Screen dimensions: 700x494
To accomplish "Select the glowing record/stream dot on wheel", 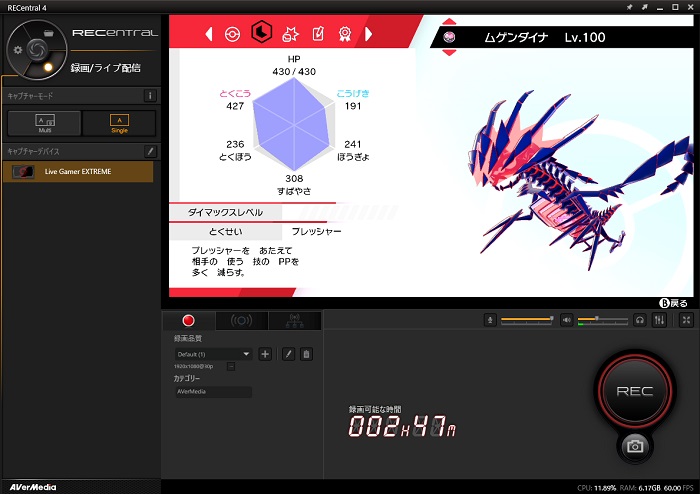I will (48, 67).
